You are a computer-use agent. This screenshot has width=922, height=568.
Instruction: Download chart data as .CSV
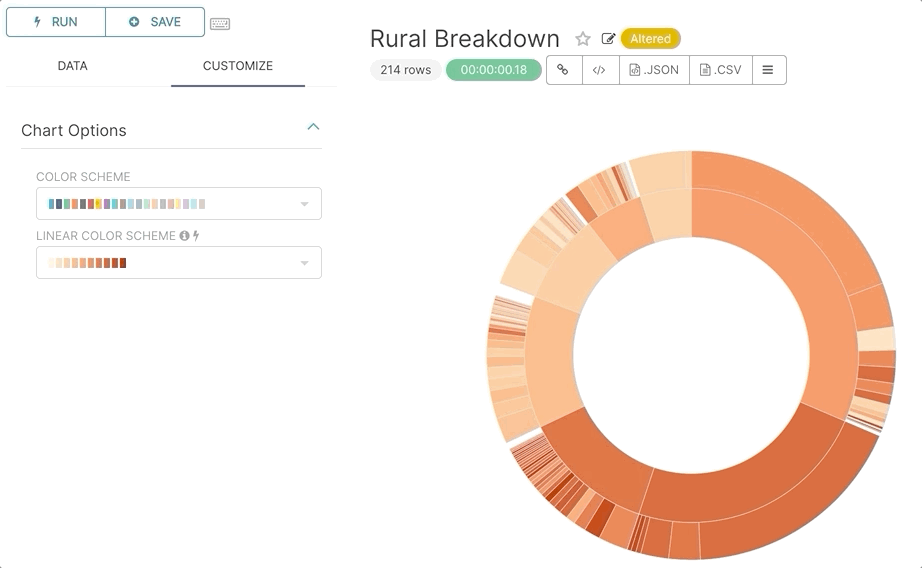[721, 70]
